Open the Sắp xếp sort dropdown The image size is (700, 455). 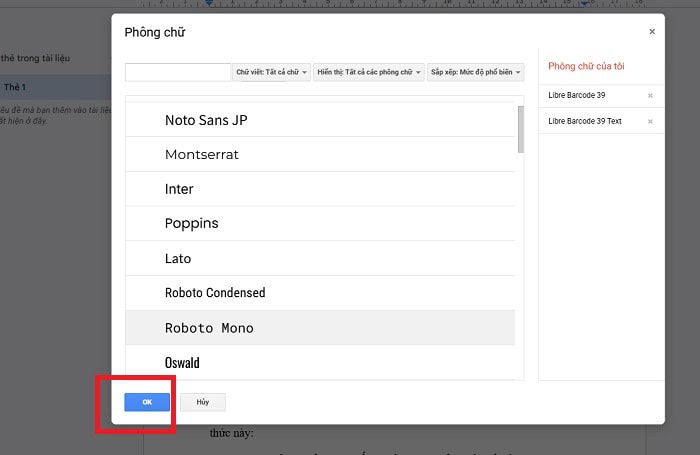[475, 72]
